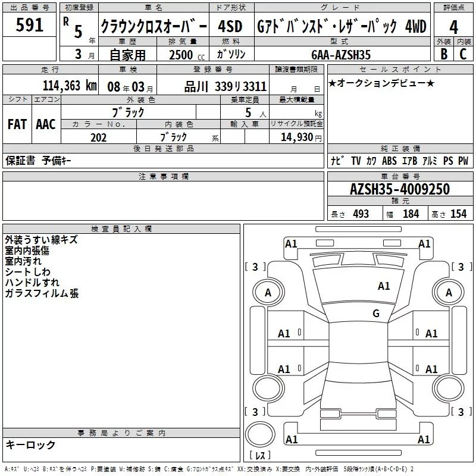Click the right wheel circle marked A
The width and height of the screenshot is (476, 476).
pyautogui.click(x=449, y=293)
